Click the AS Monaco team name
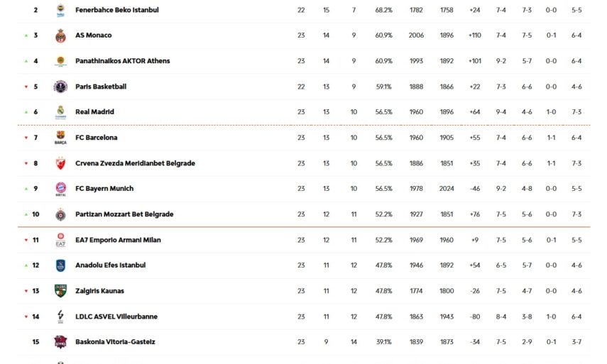The image size is (607, 364). click(93, 35)
